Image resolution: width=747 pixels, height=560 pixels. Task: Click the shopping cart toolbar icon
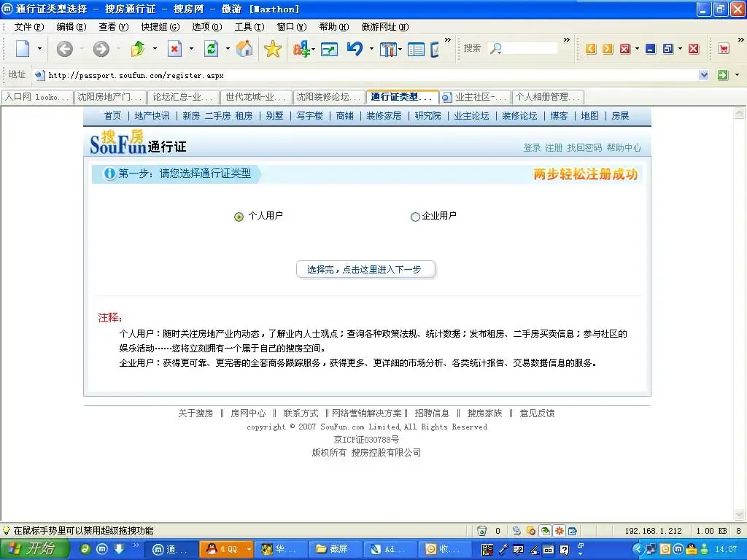tap(724, 49)
